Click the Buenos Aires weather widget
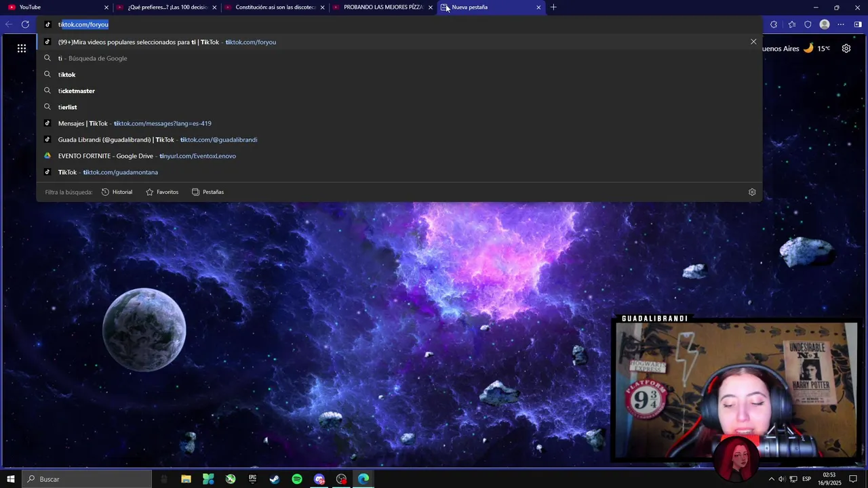This screenshot has width=868, height=488. (797, 48)
